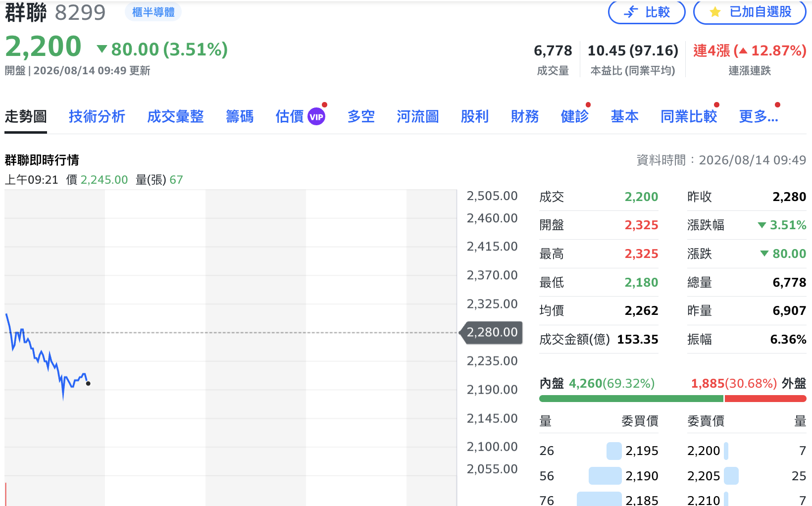Select the 股利 dividend tab
The image size is (812, 506).
(x=475, y=117)
